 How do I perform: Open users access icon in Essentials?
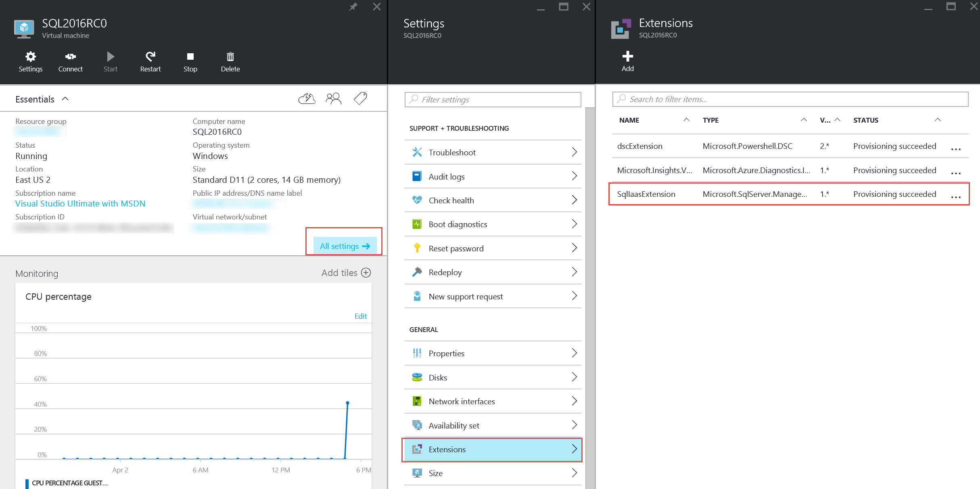pos(334,98)
